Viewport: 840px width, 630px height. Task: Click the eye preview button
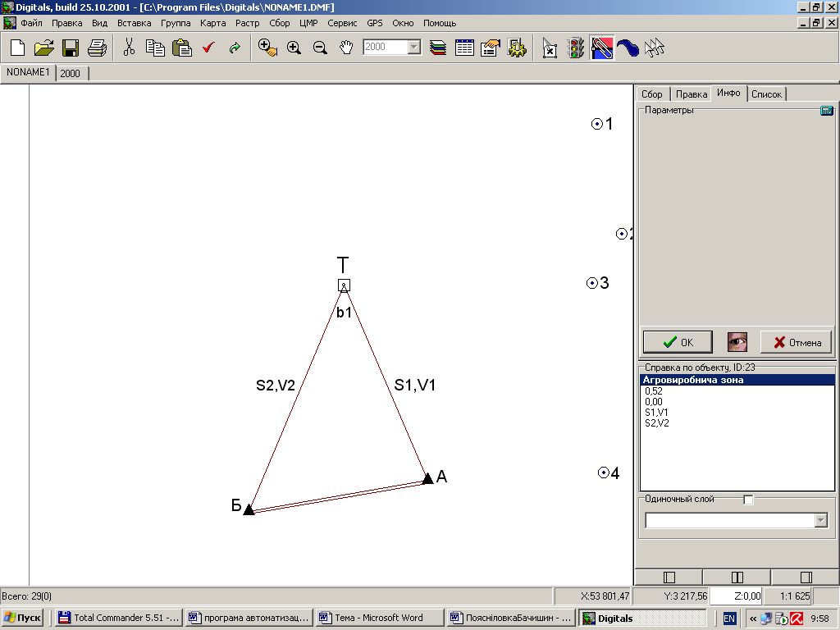pos(737,342)
